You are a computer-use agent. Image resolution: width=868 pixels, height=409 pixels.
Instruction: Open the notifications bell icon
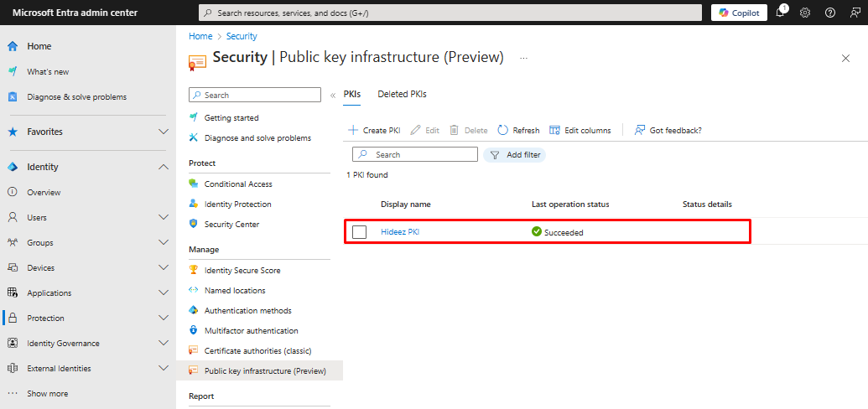(x=780, y=13)
